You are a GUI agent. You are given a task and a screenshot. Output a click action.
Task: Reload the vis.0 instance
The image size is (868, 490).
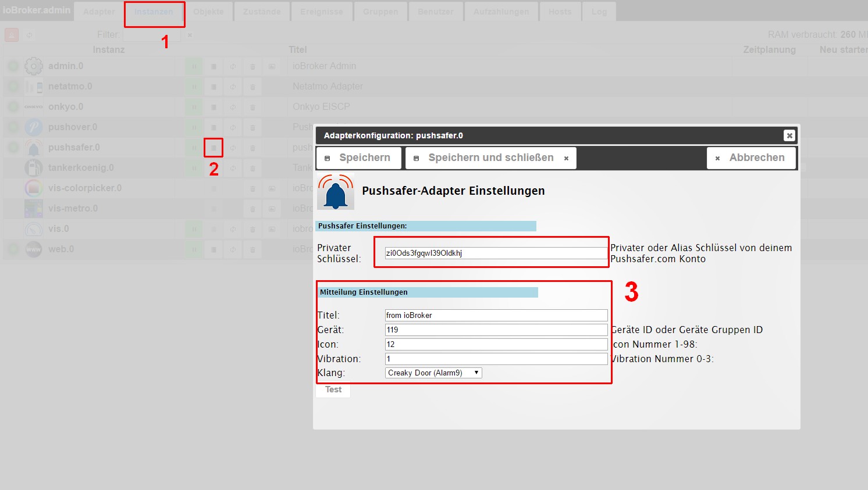click(x=233, y=229)
